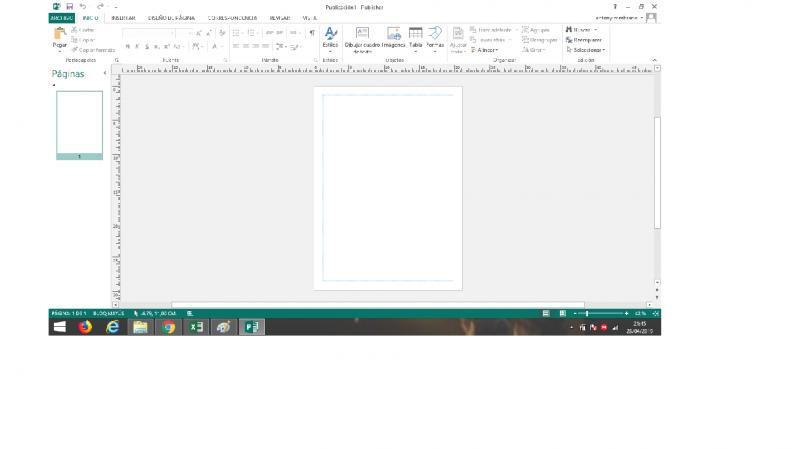Click Dibujar cuadro de texto icon

(x=362, y=33)
